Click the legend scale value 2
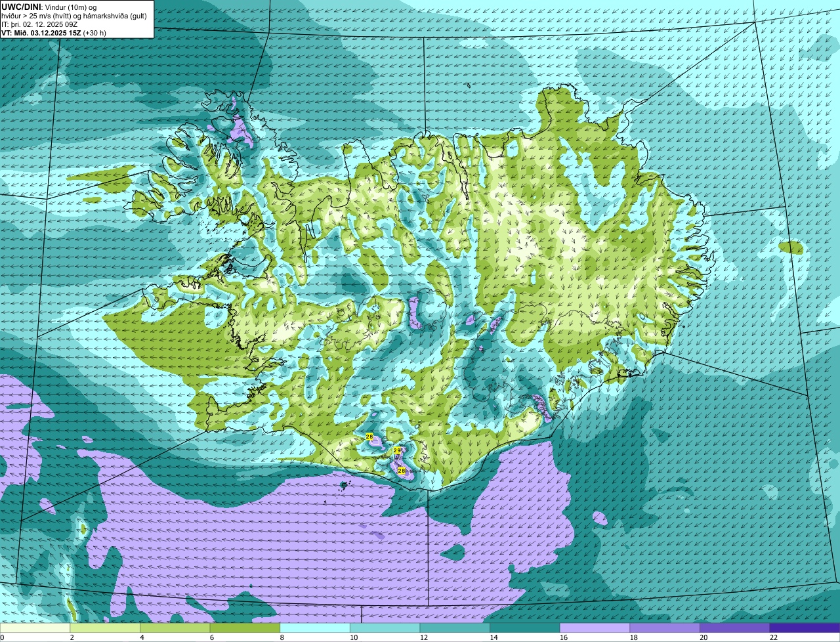 tap(72, 637)
